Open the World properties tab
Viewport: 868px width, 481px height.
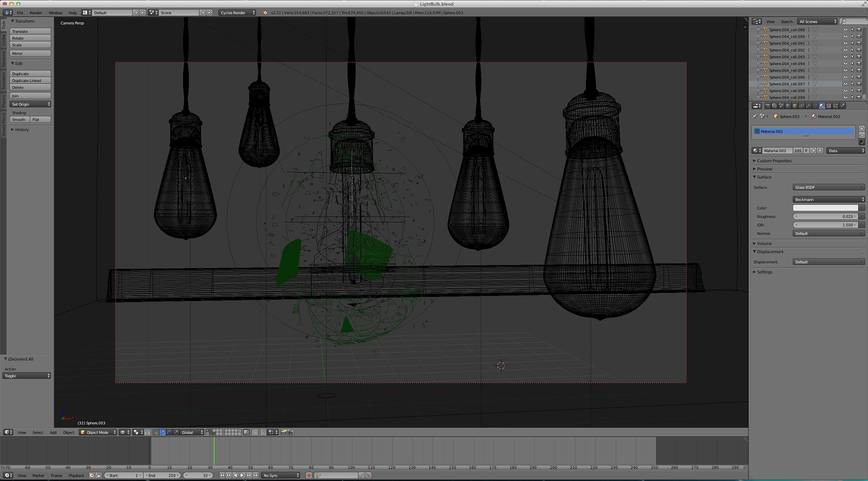[788, 106]
